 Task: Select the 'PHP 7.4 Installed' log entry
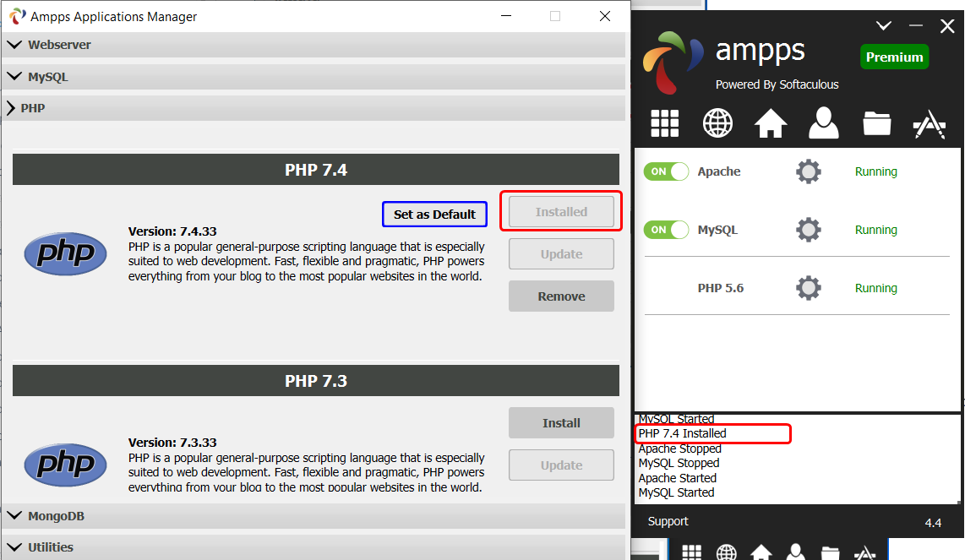(x=683, y=433)
